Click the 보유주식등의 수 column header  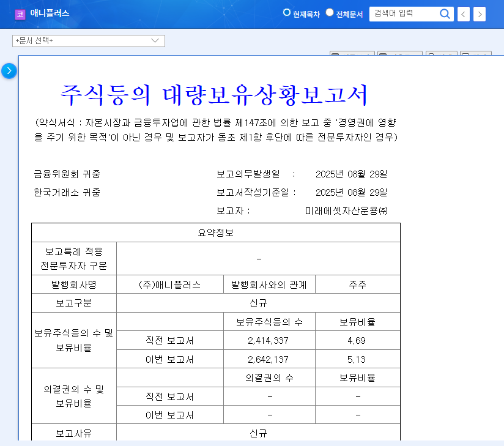269,322
